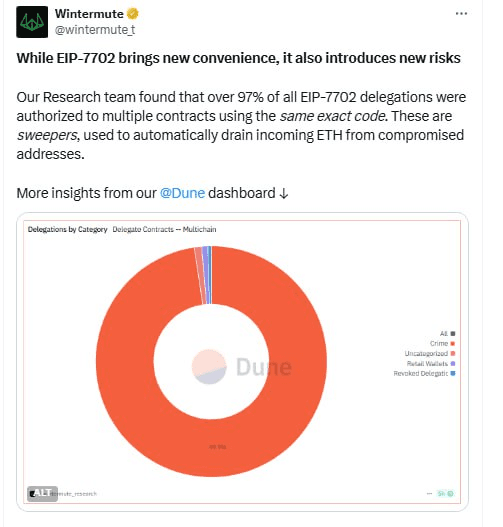Click the Revoked Delegations blue color swatch
This screenshot has width=503, height=527.
tap(453, 373)
